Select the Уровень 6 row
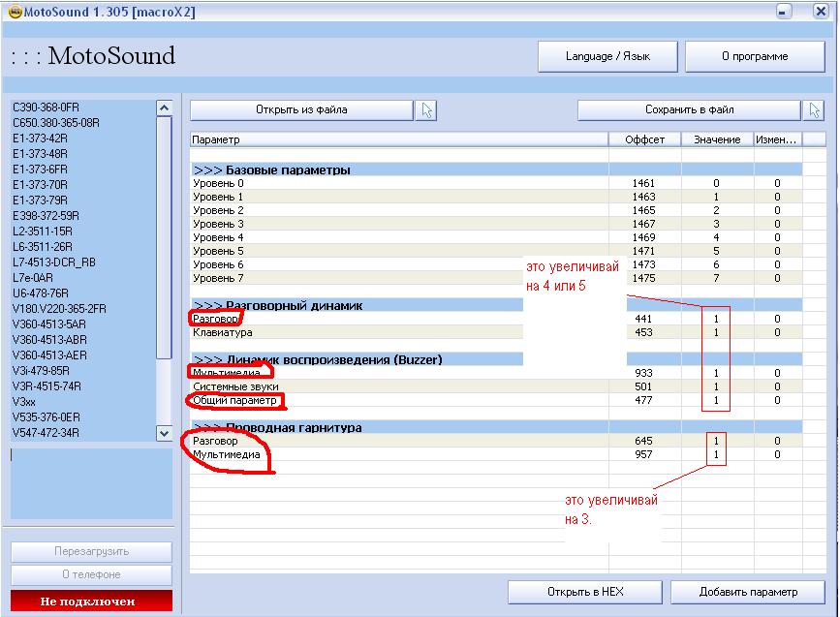This screenshot has height=617, width=840. (496, 264)
